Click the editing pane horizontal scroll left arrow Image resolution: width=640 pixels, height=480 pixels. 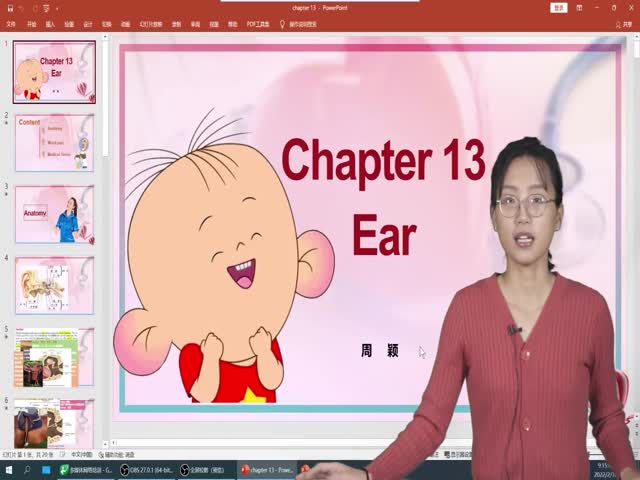(114, 442)
